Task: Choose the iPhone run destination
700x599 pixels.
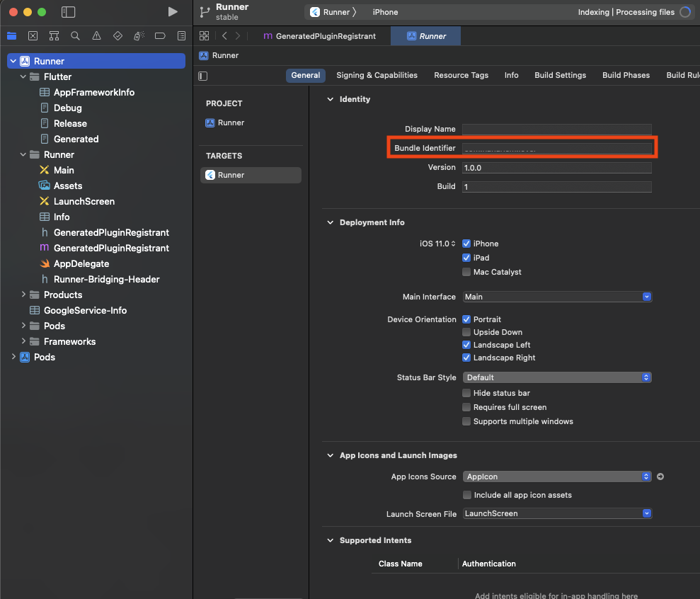Action: [385, 12]
